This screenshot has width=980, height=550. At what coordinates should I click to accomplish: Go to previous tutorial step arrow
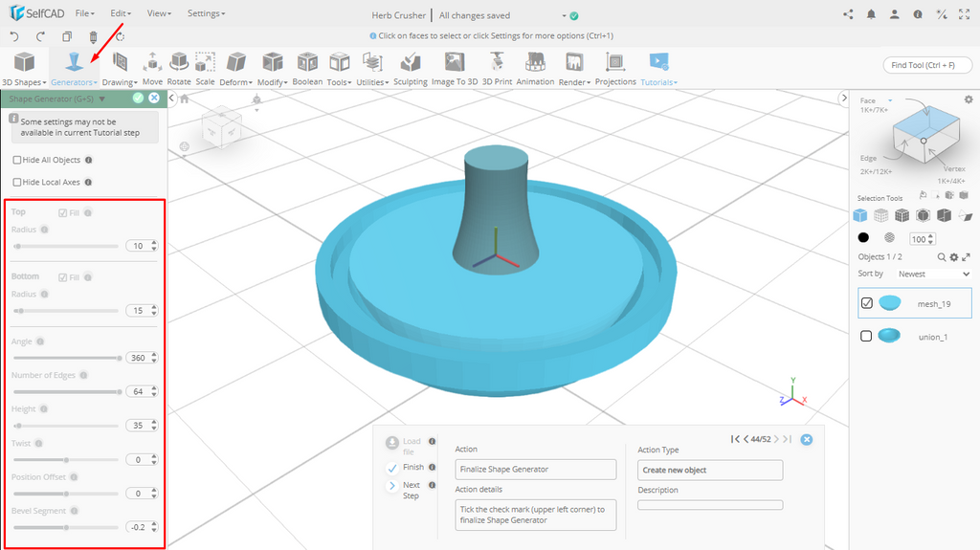(x=746, y=439)
